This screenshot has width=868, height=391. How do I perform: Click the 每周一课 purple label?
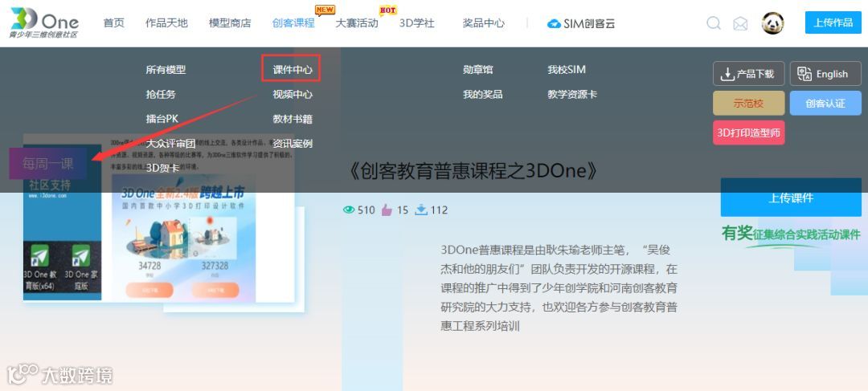pos(47,163)
